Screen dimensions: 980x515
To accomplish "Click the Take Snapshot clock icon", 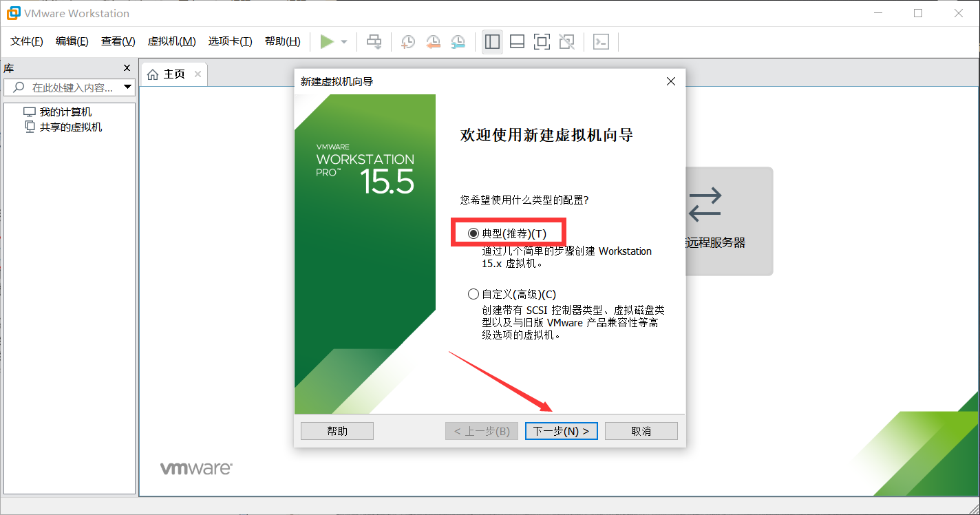I will pyautogui.click(x=407, y=42).
